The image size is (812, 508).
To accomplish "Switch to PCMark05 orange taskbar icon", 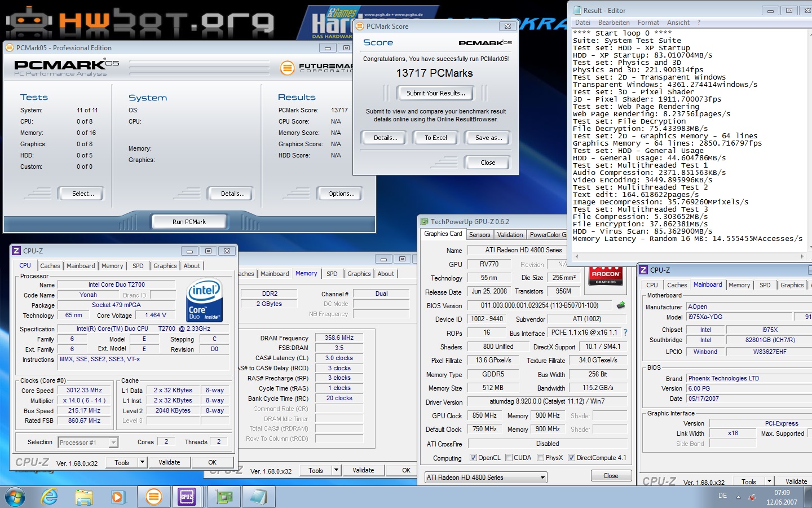I will [154, 497].
